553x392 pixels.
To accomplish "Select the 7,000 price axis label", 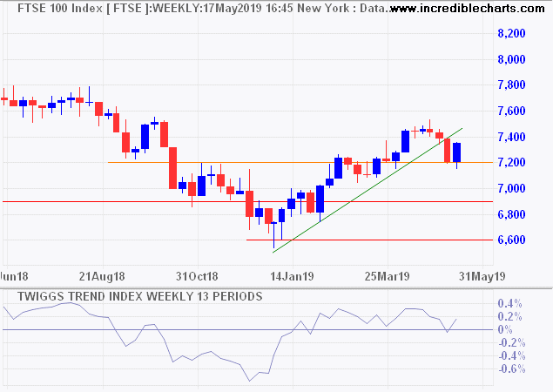I will coord(511,188).
